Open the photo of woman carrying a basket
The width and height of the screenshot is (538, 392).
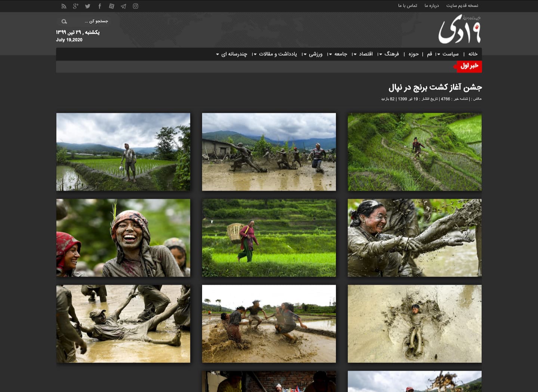pos(269,238)
